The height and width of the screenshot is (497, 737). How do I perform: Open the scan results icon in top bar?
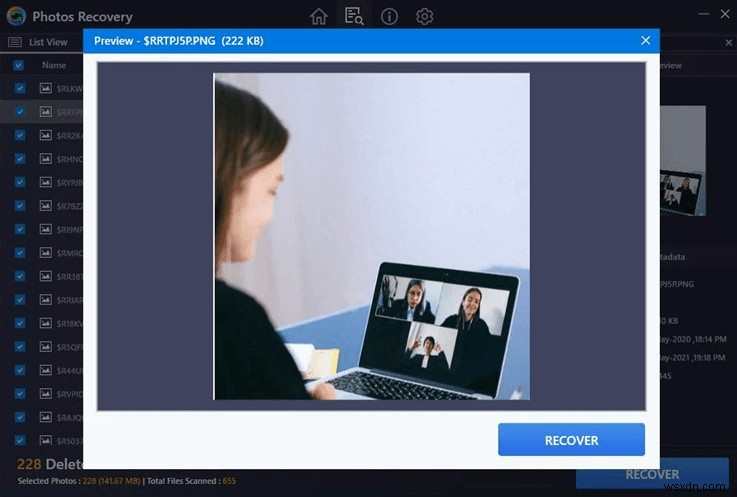pyautogui.click(x=353, y=16)
